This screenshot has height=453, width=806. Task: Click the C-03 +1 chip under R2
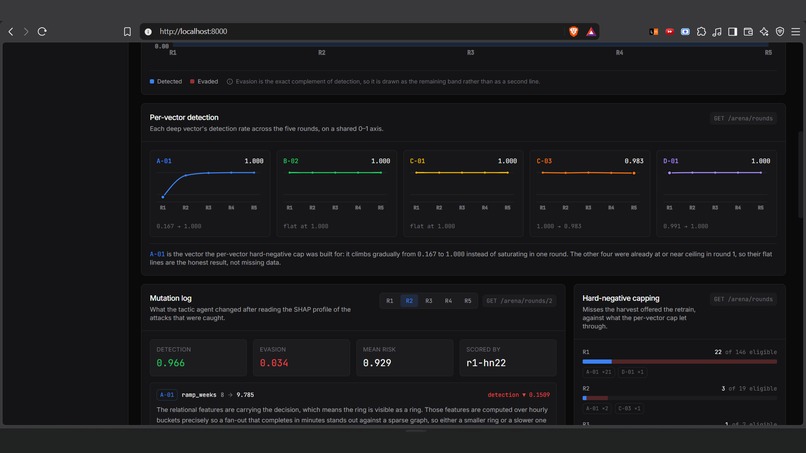click(x=629, y=408)
